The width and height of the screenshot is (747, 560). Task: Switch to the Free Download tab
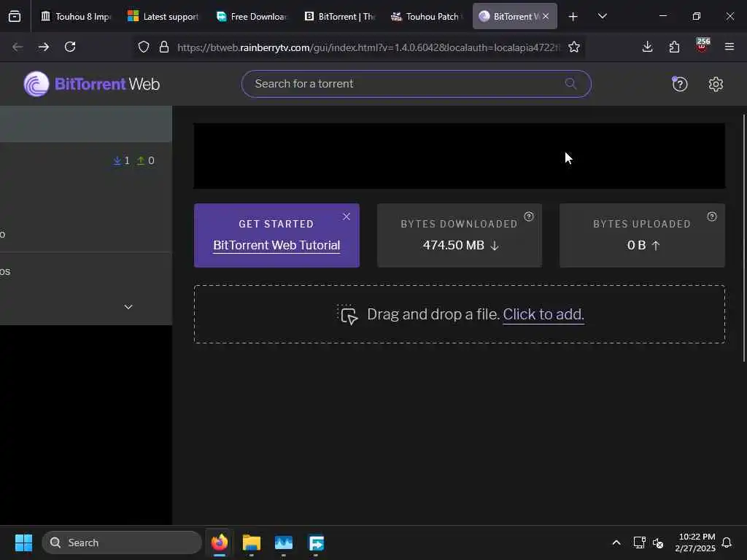(251, 17)
